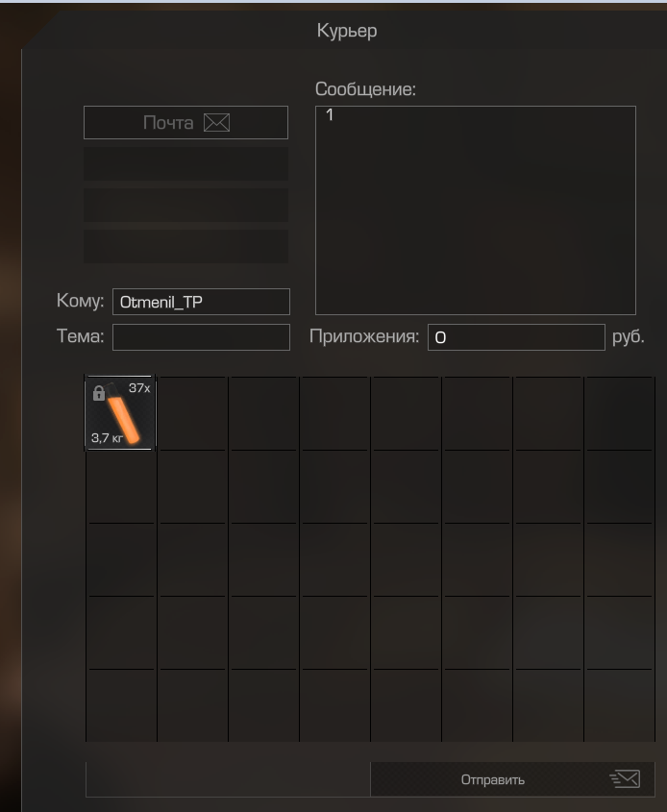The image size is (667, 812).
Task: Click the empty slot right of the glowstick
Action: click(192, 413)
